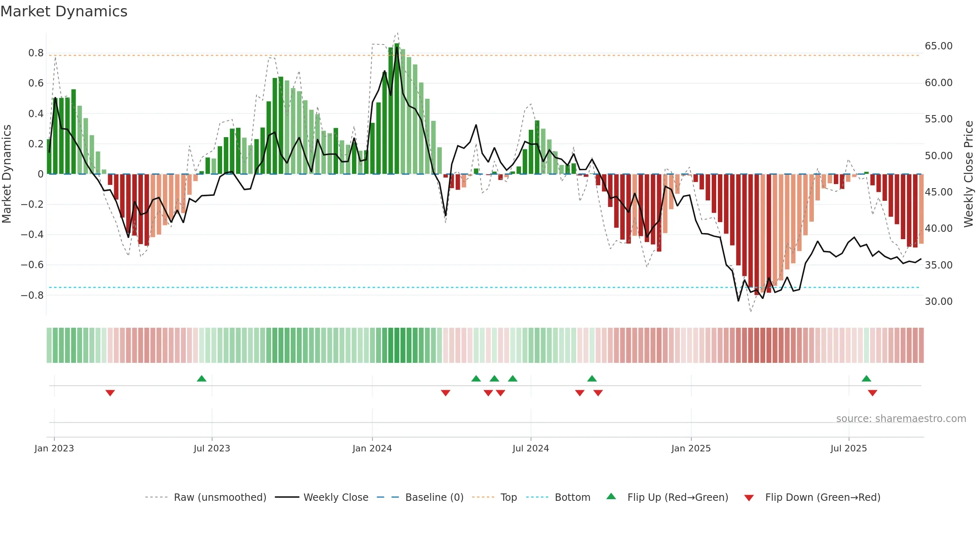Click the last flip-down marker after Jul 2025
The width and height of the screenshot is (980, 551).
point(873,393)
